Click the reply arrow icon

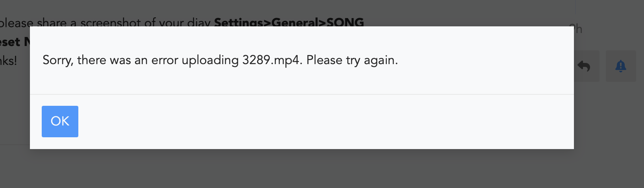(584, 66)
